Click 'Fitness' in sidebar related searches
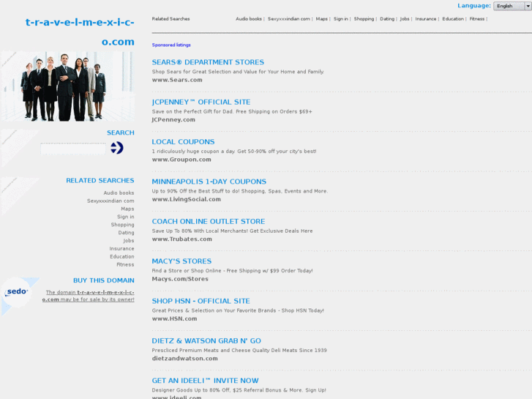Screen dimensions: 532x399 coord(126,264)
